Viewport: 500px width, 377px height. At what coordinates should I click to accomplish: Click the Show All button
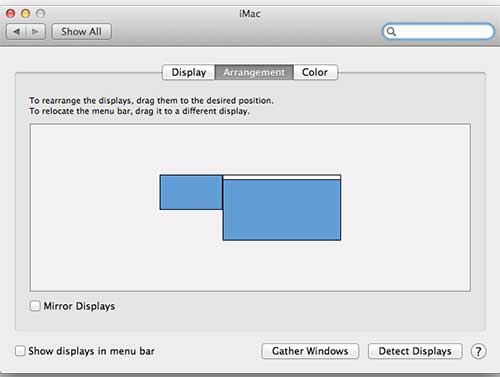click(x=81, y=32)
